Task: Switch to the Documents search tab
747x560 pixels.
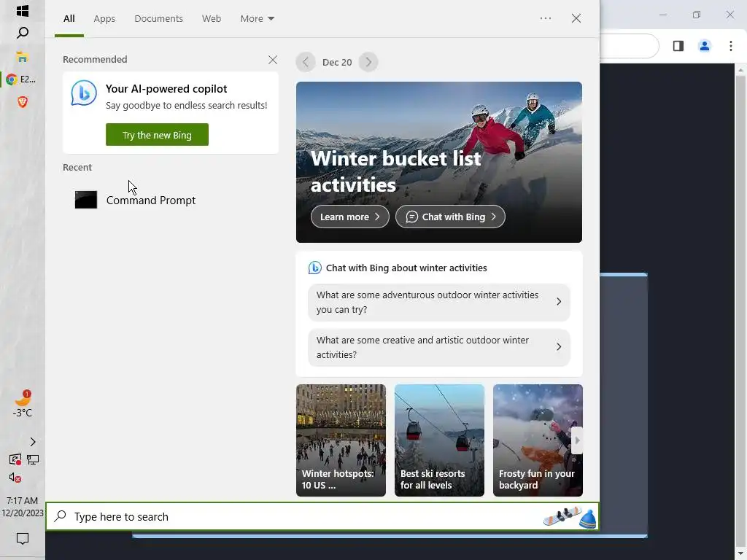Action: (158, 18)
